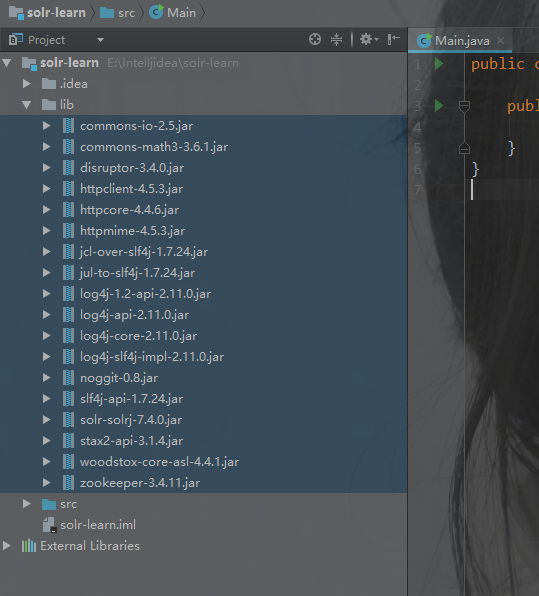Click the fold end marker at line 5
The height and width of the screenshot is (596, 539).
click(x=464, y=148)
